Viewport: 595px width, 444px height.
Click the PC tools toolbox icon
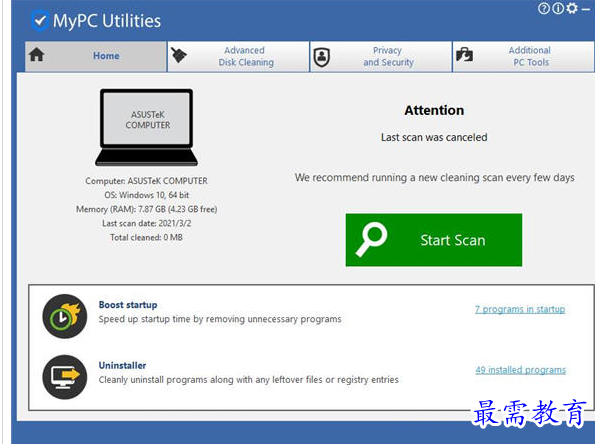(464, 55)
